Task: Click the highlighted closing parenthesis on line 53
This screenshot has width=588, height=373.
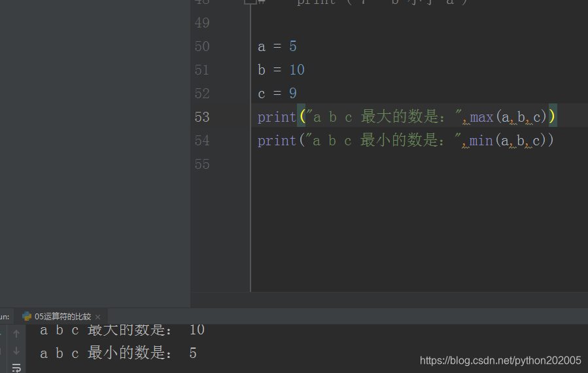Action: 552,116
